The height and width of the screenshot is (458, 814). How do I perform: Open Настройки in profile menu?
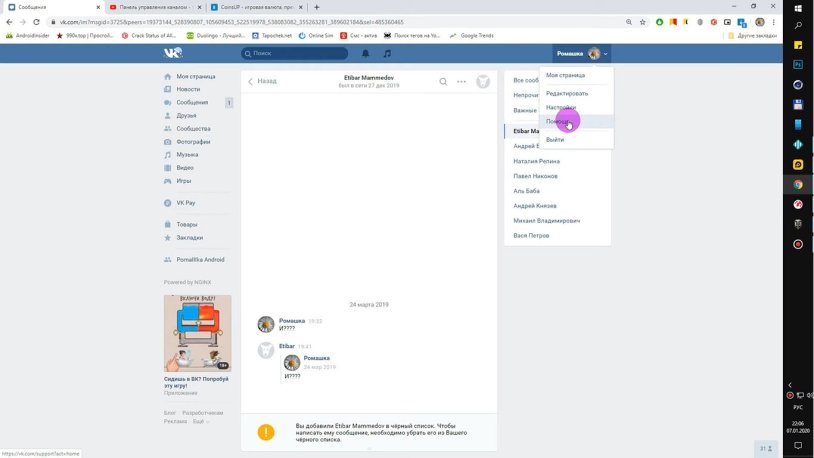point(561,107)
